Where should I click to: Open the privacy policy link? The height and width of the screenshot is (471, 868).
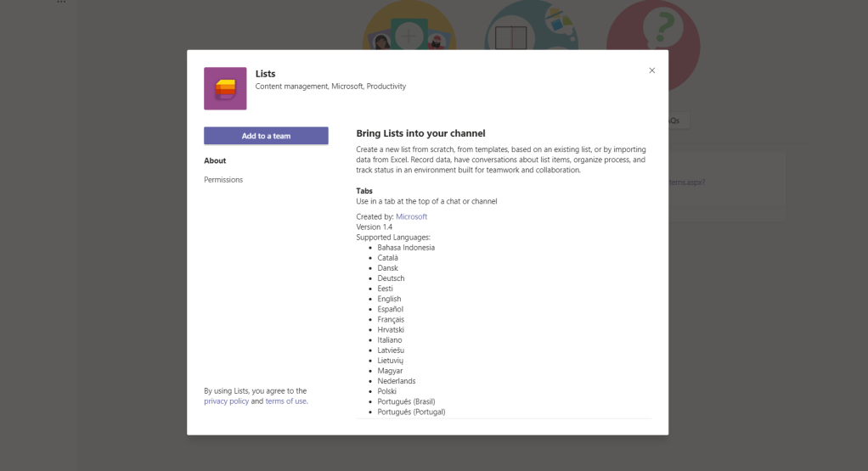click(x=226, y=401)
